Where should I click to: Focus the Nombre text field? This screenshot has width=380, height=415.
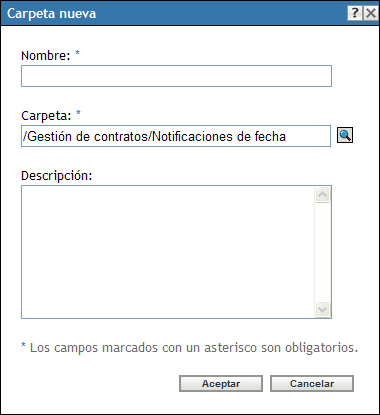coord(176,76)
